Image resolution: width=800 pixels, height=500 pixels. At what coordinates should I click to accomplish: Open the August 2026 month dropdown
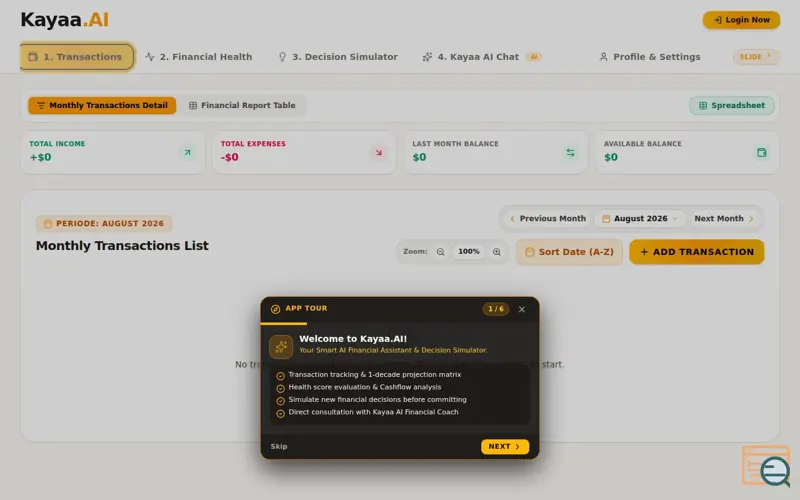tap(640, 218)
